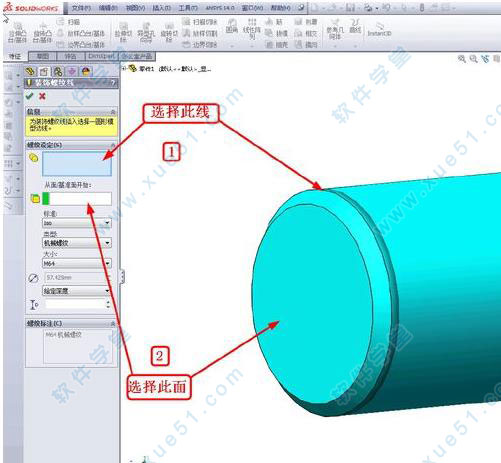Viewport: 501px width, 463px height.
Task: Open the 文件 menu
Action: 81,8
